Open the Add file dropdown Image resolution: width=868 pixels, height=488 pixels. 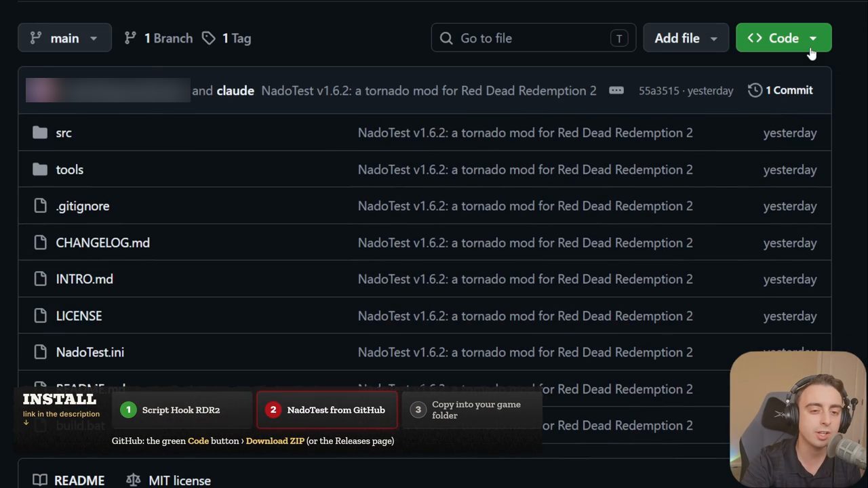(686, 38)
